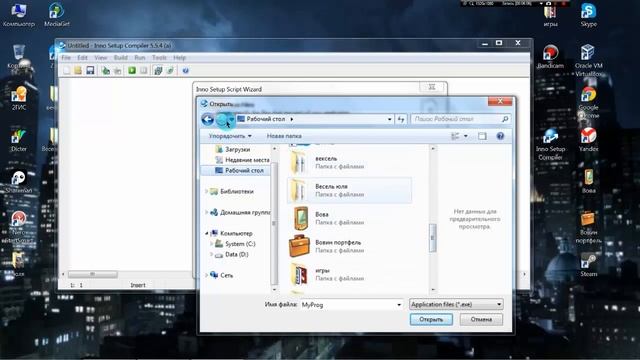
Task: Open the Run menu in Inno Setup
Action: coord(140,58)
